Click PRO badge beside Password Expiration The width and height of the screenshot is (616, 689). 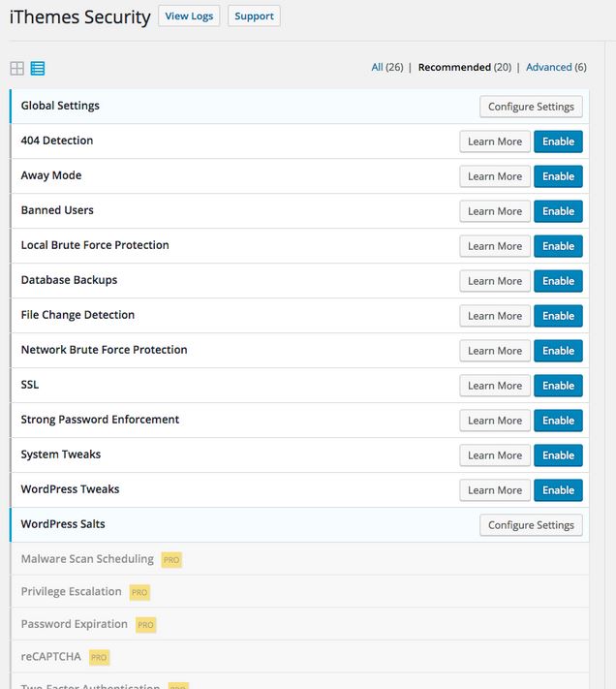pyautogui.click(x=146, y=625)
